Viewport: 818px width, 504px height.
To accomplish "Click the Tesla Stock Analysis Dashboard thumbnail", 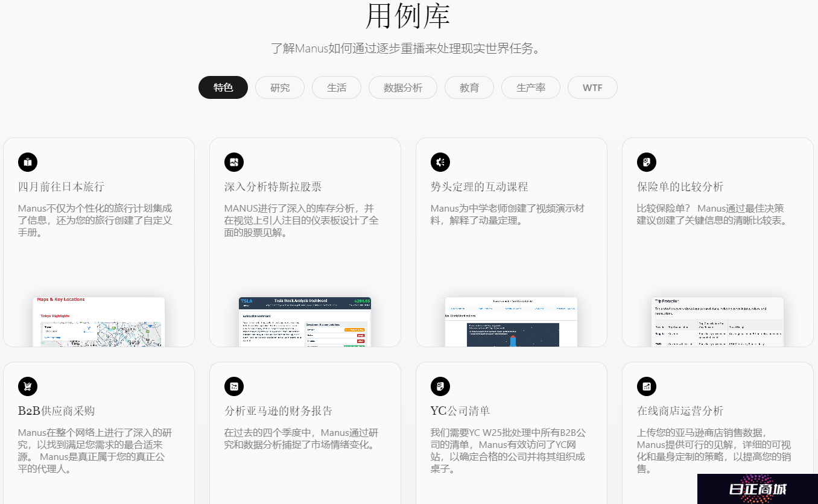I will coord(305,321).
